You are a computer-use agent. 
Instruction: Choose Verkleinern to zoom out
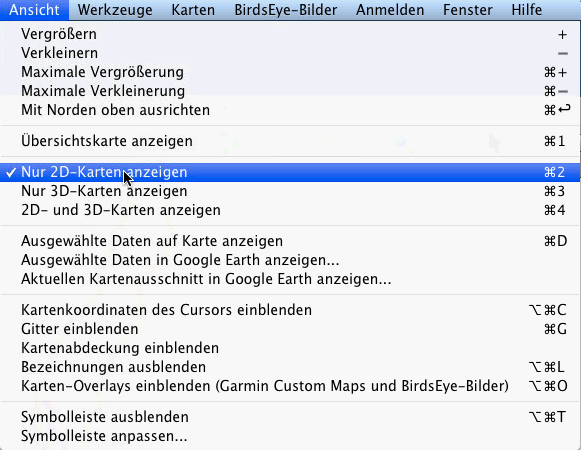tap(290, 53)
